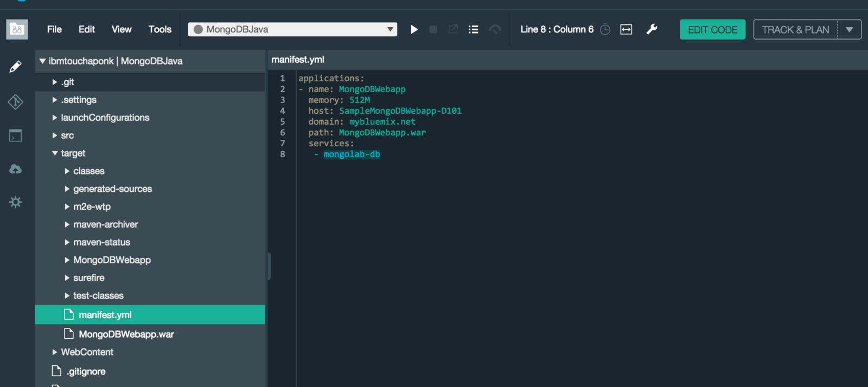868x387 pixels.
Task: Click the TRACK & PLAN button
Action: [795, 29]
